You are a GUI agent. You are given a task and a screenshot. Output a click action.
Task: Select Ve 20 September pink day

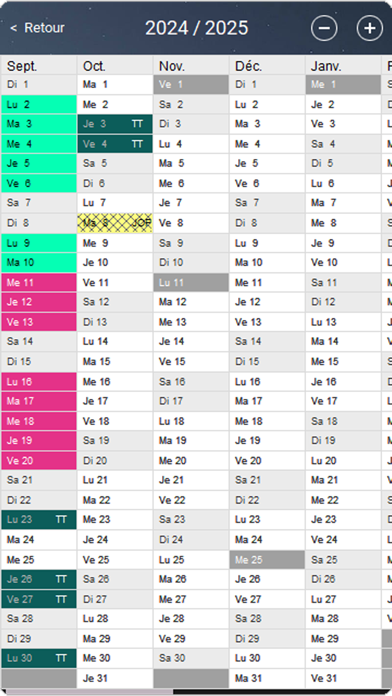pos(39,461)
